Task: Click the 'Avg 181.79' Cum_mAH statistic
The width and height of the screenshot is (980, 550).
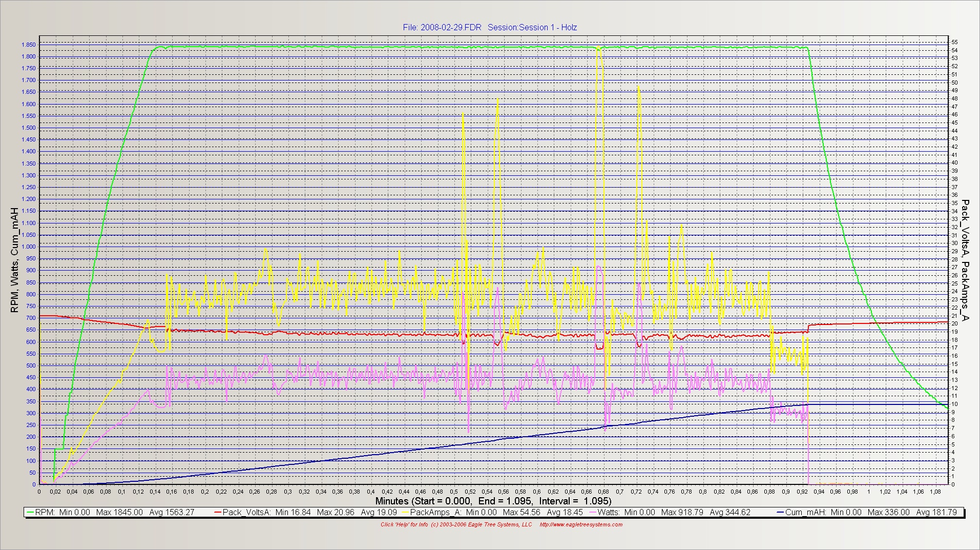Action: (936, 512)
